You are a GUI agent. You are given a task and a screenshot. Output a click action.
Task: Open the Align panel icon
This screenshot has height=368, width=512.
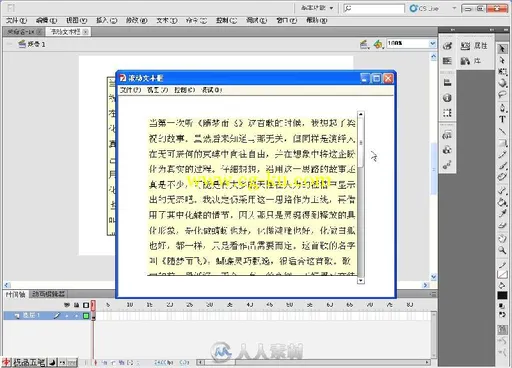point(447,82)
